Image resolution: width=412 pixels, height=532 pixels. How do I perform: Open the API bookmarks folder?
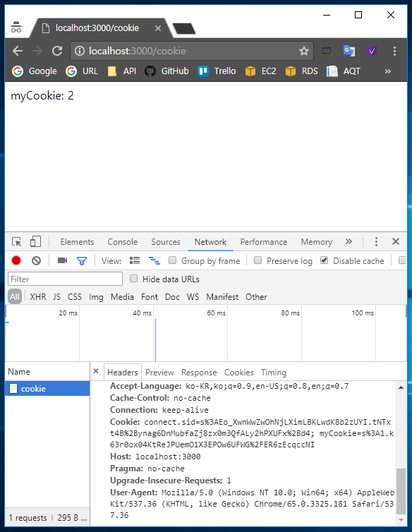pyautogui.click(x=122, y=71)
